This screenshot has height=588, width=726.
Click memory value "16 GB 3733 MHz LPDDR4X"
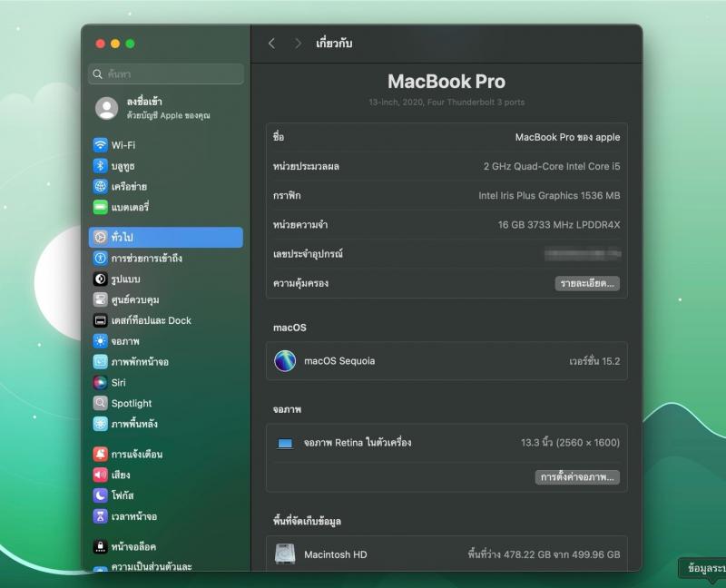[x=559, y=224]
